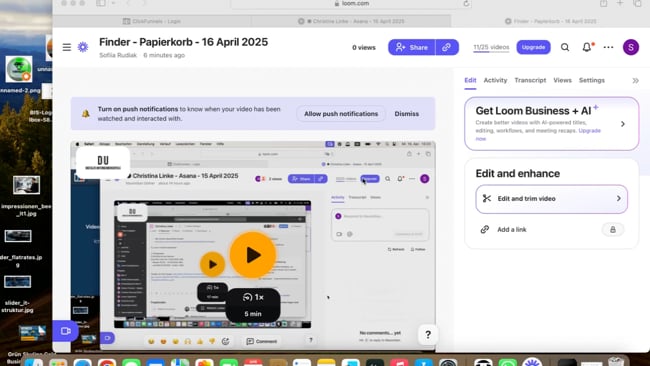Open the Loom hamburger menu
Viewport: 650px width, 366px height.
click(x=67, y=47)
